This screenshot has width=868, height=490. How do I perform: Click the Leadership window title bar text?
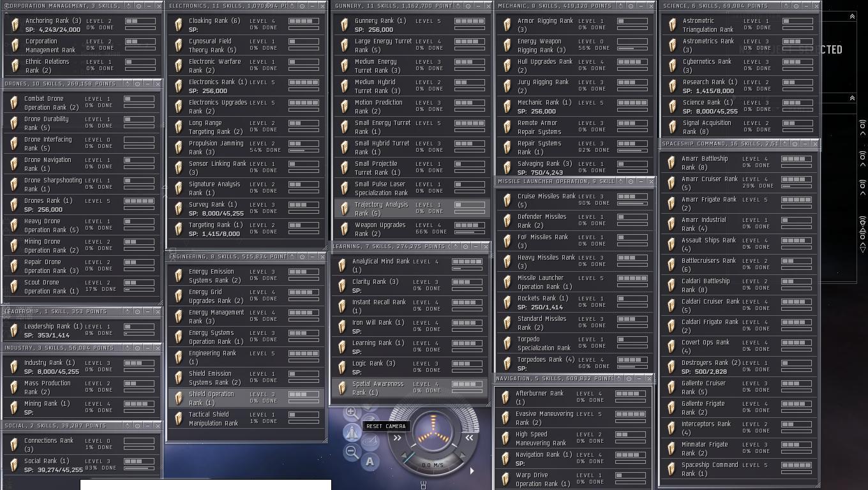coord(55,311)
